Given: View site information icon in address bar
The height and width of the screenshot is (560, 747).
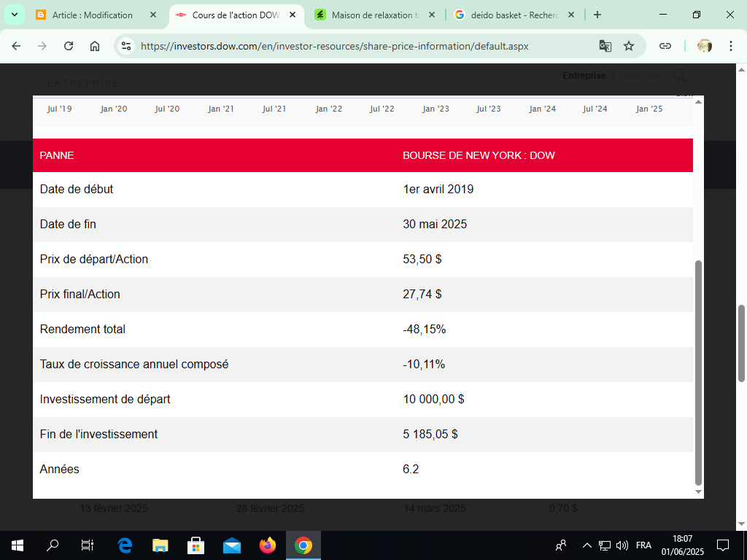Looking at the screenshot, I should click(x=126, y=46).
